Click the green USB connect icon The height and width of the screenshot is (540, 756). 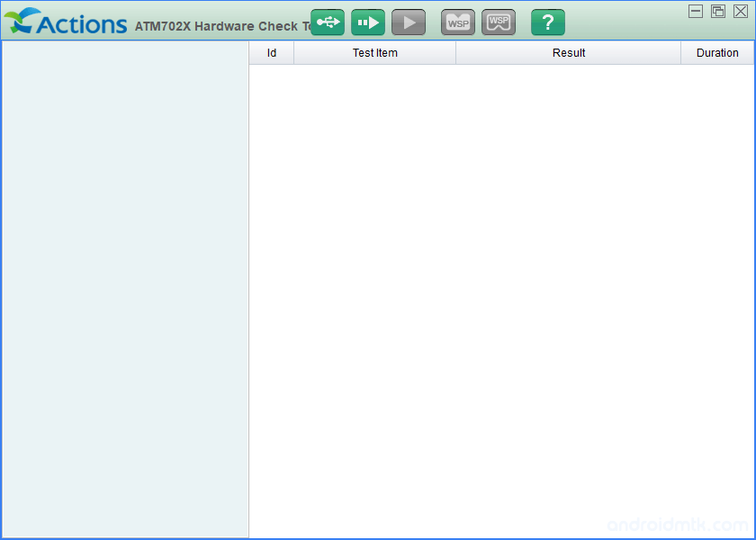(328, 22)
